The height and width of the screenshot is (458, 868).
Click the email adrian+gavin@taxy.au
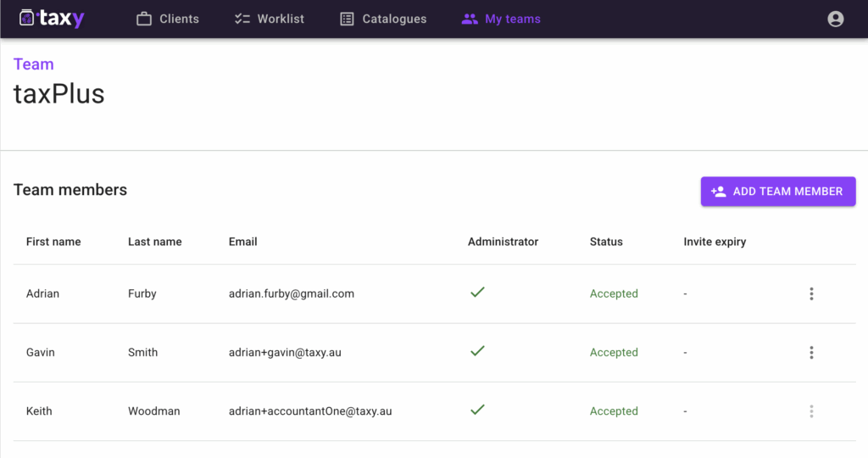tap(285, 352)
